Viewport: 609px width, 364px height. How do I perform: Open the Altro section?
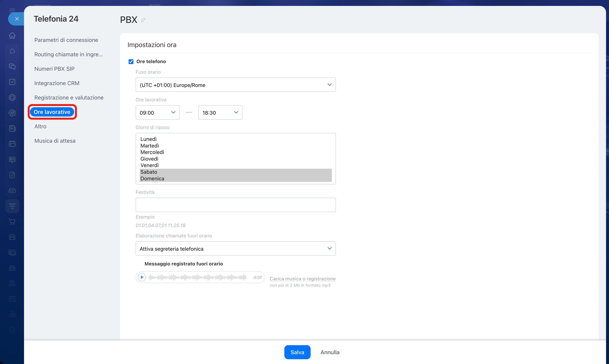tap(40, 127)
